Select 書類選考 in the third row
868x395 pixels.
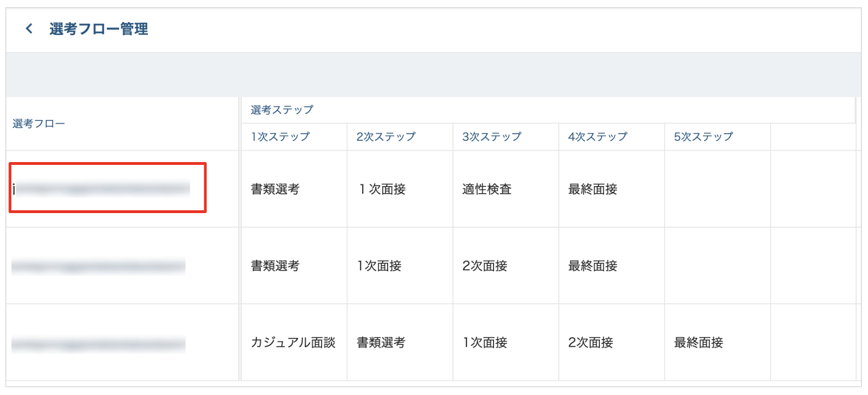(381, 343)
